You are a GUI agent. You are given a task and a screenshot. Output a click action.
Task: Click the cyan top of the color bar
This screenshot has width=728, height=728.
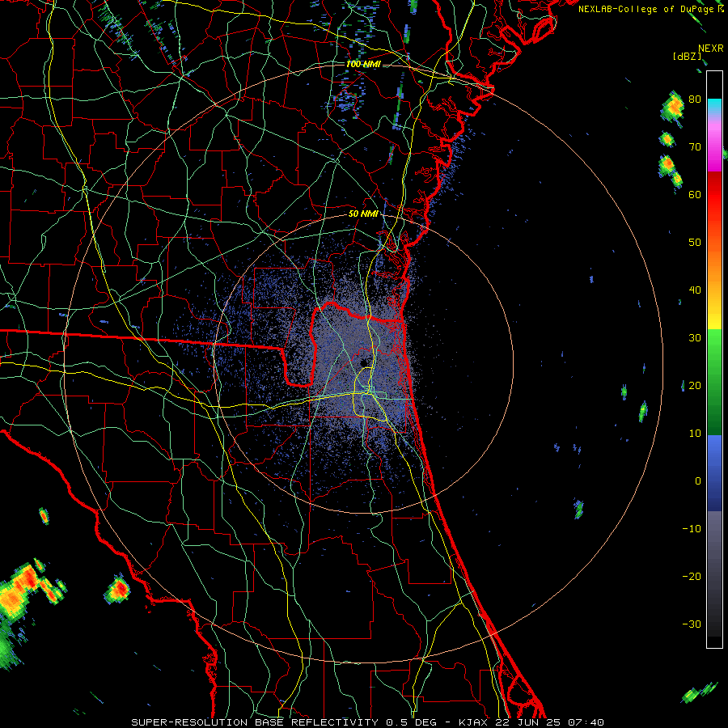coord(714,105)
